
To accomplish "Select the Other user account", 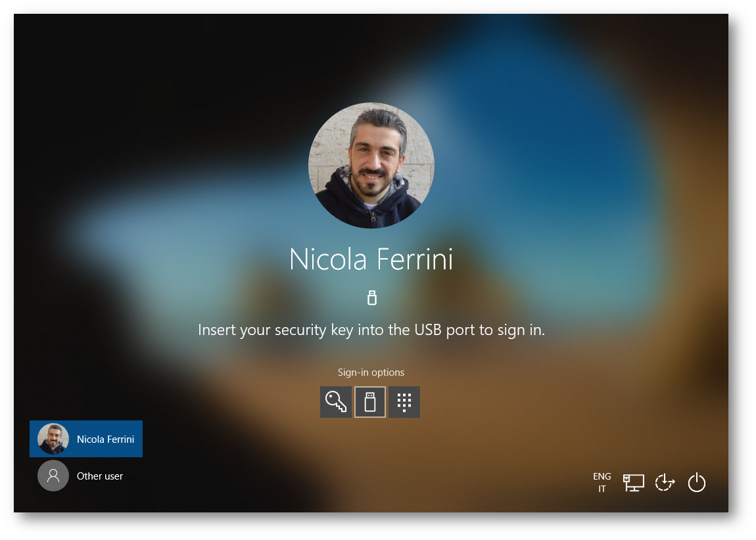I will tap(86, 476).
